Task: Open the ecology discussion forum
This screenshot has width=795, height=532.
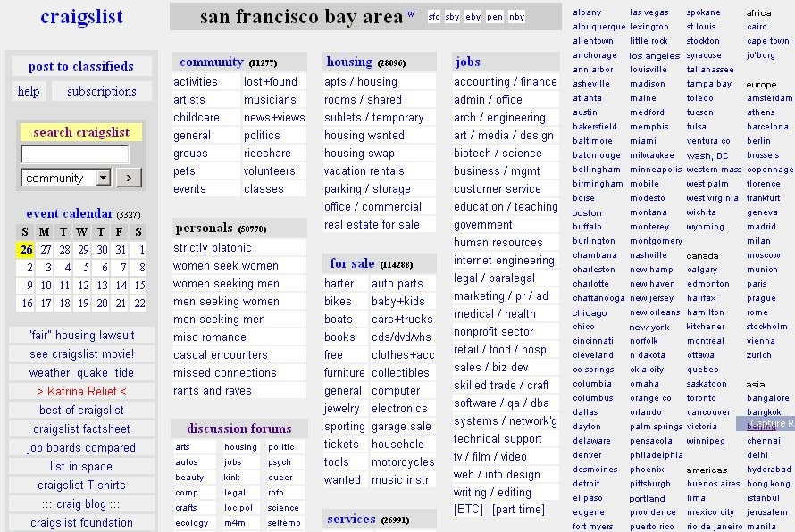Action: (x=191, y=523)
